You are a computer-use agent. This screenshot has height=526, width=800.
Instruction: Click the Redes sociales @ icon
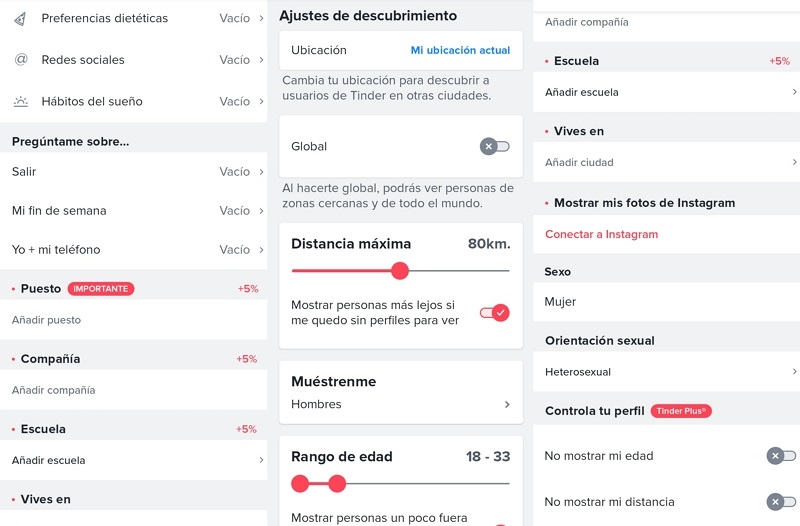pyautogui.click(x=21, y=60)
